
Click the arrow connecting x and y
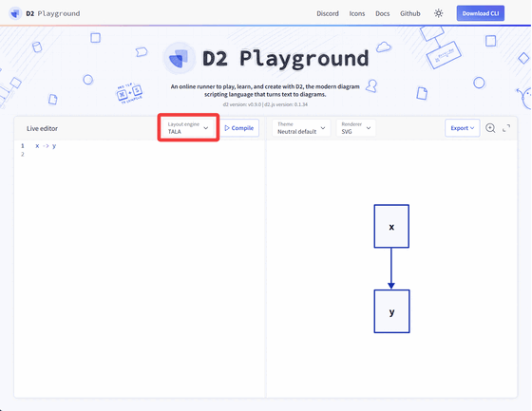tap(391, 269)
